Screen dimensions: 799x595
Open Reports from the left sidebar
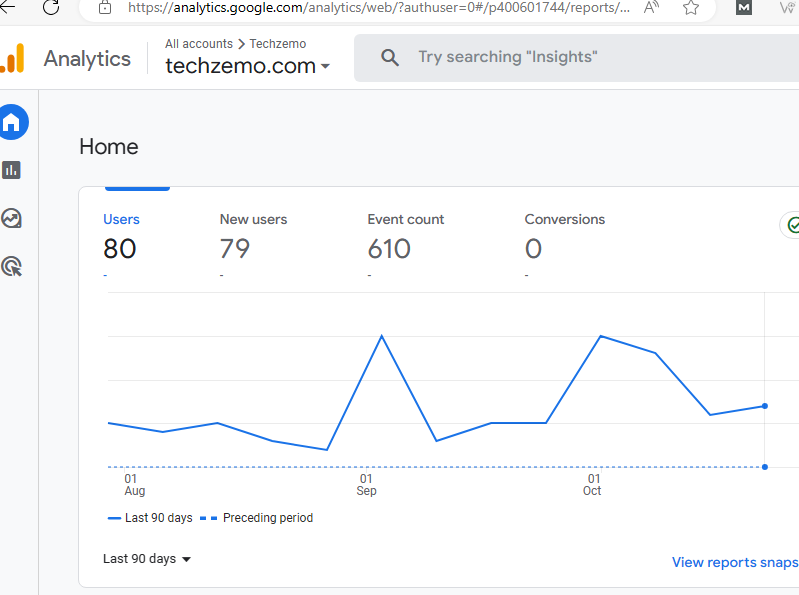[12, 170]
